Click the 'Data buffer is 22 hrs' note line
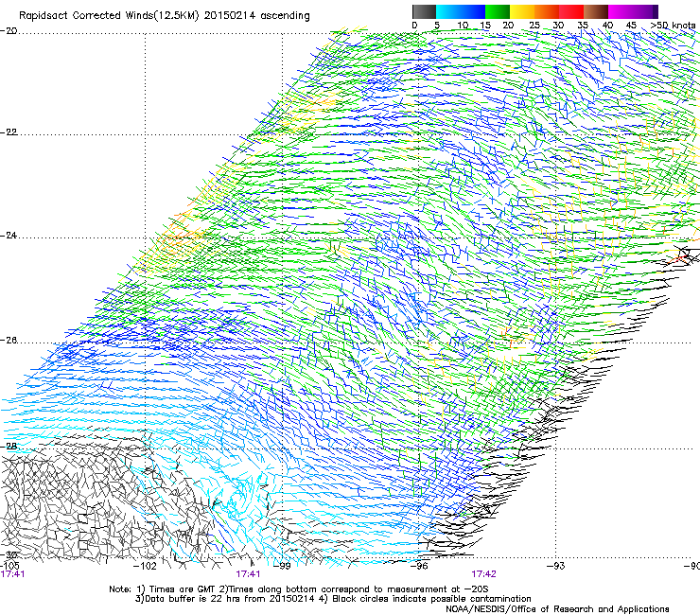 pyautogui.click(x=333, y=599)
